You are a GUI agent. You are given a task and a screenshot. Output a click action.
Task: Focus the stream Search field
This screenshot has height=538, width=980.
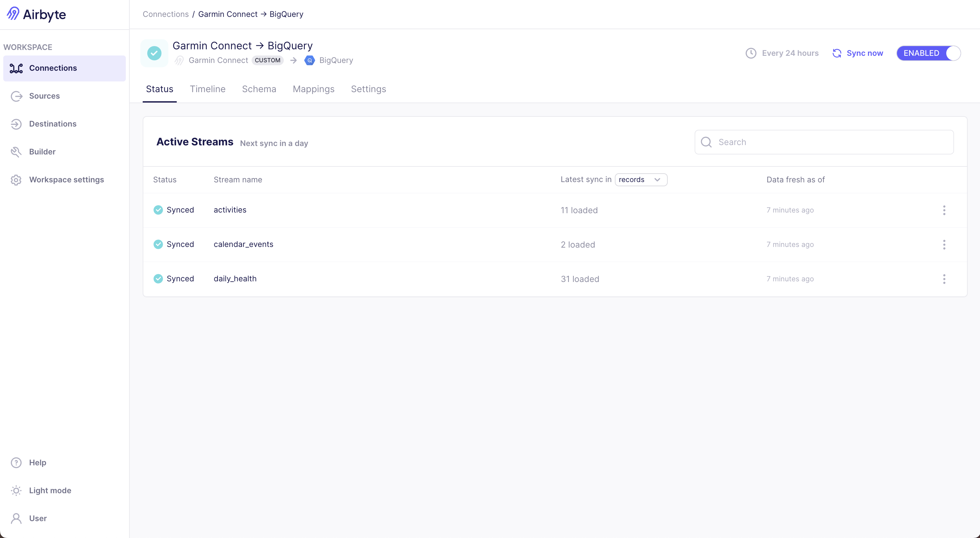coord(824,142)
